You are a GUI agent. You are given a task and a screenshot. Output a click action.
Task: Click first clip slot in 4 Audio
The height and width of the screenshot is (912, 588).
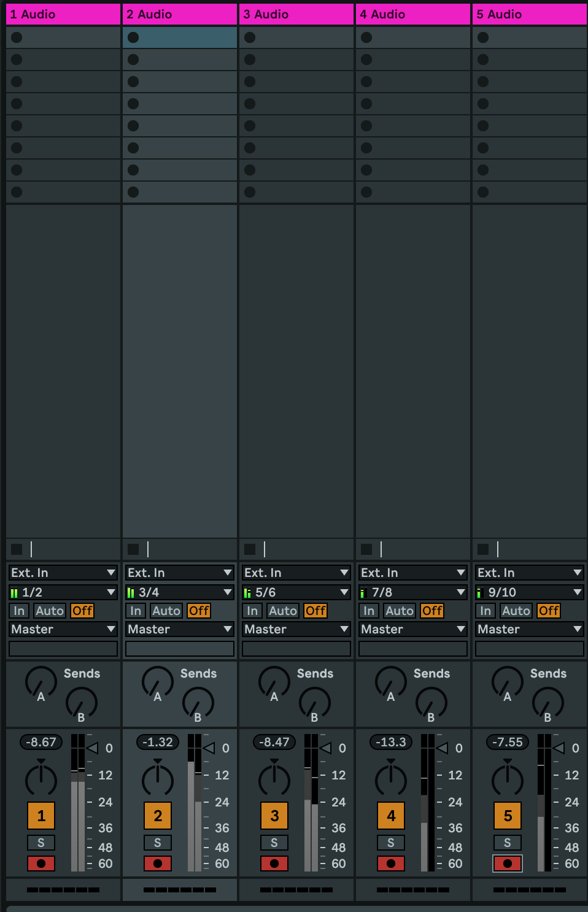[x=412, y=37]
